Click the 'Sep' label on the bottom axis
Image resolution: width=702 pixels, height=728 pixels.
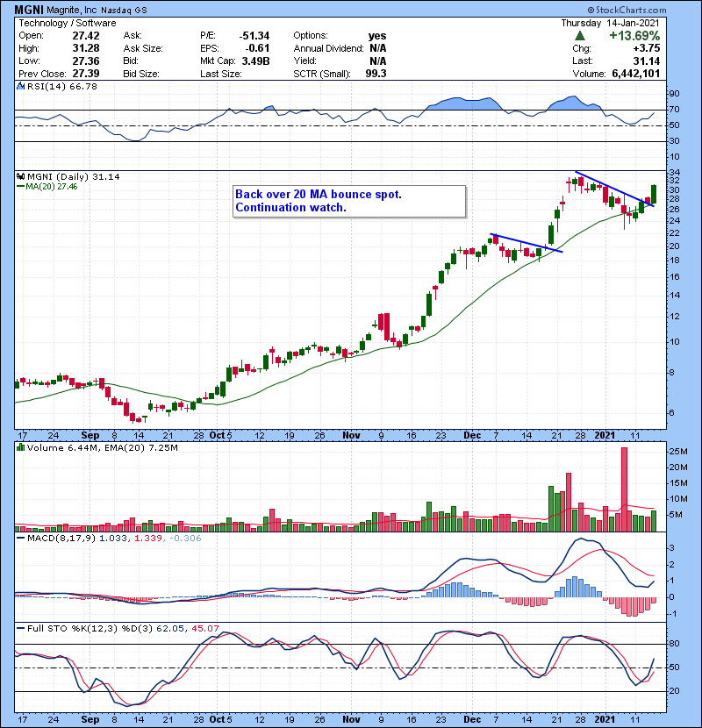(90, 719)
